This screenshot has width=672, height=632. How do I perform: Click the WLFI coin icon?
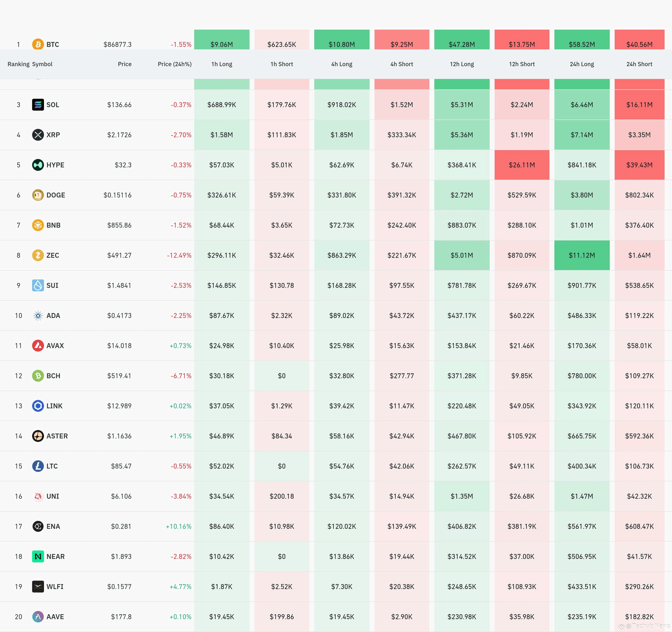point(38,586)
